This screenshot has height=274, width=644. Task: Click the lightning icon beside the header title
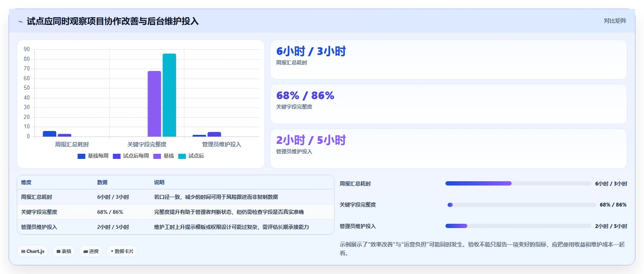pyautogui.click(x=20, y=21)
